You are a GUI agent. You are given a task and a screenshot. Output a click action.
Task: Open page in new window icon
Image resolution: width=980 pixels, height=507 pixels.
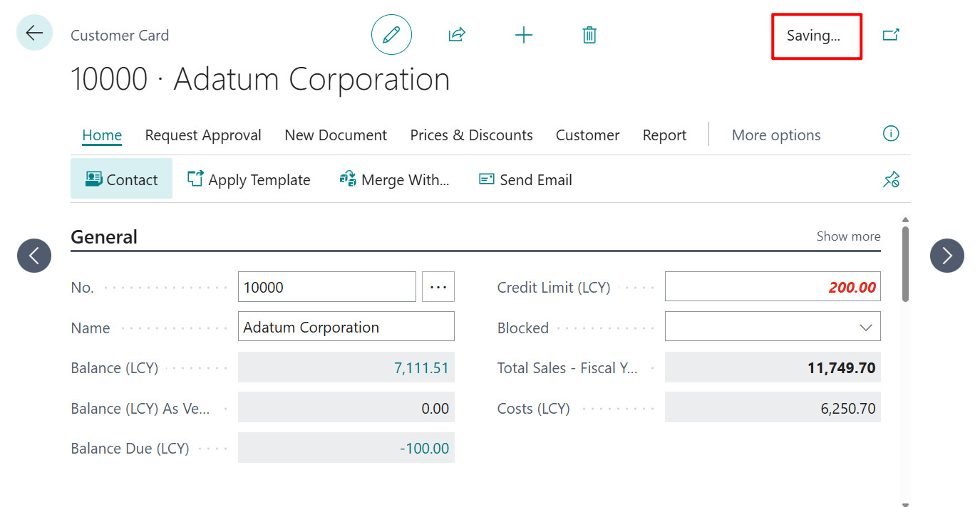click(x=891, y=34)
